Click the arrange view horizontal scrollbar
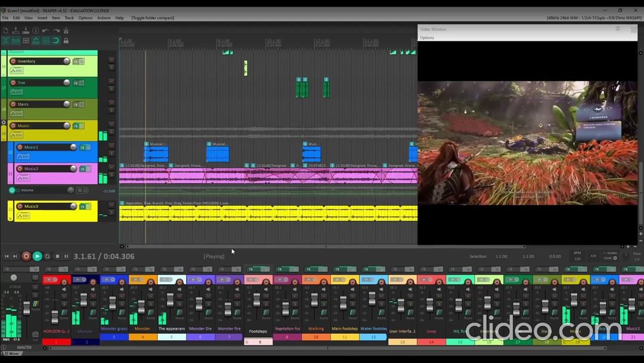This screenshot has width=644, height=363. tap(326, 247)
